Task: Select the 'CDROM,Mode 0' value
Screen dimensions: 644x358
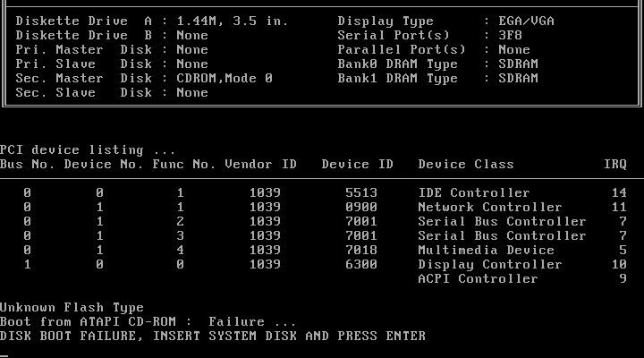Action: [225, 79]
